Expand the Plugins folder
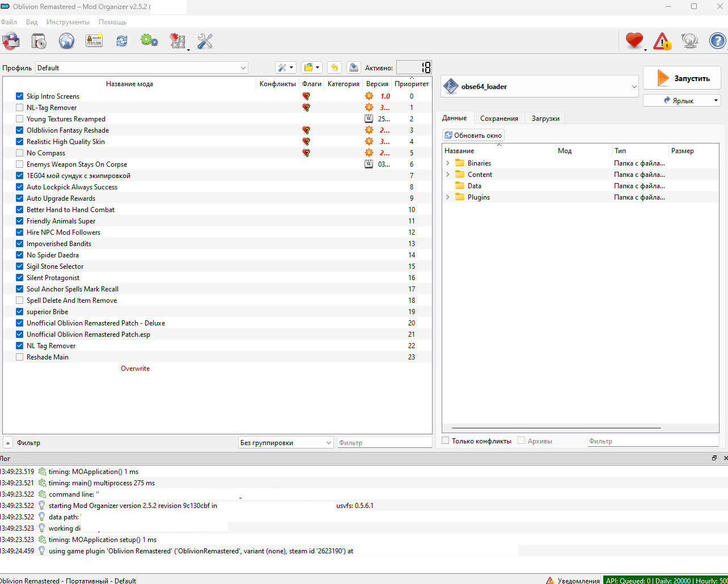This screenshot has width=728, height=584. tap(448, 197)
